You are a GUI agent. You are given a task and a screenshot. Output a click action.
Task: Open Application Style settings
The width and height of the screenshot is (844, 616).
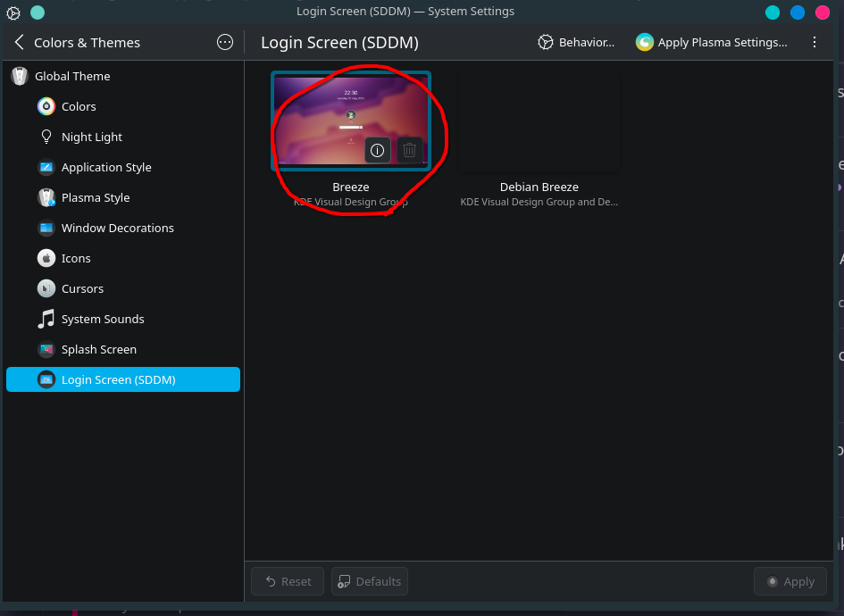[122, 167]
